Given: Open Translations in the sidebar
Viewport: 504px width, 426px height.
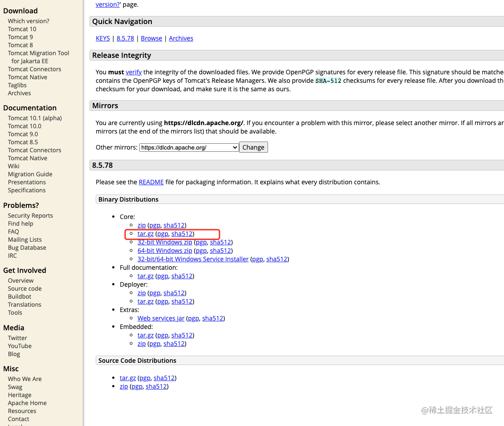Looking at the screenshot, I should point(25,304).
